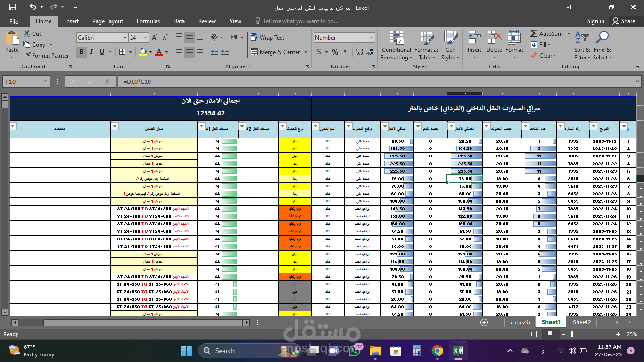Viewport: 644px width, 362px height.
Task: Click the Format as Table icon
Action: (427, 46)
